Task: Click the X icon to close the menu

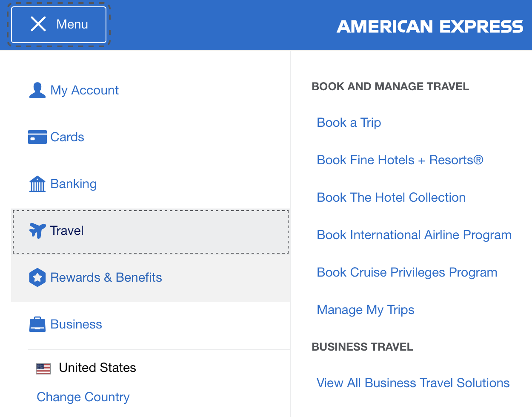Action: tap(38, 24)
